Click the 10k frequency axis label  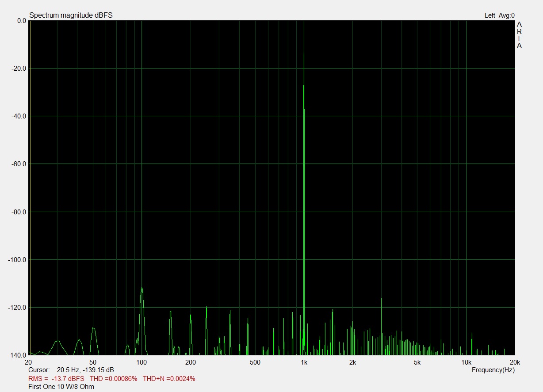coord(467,362)
